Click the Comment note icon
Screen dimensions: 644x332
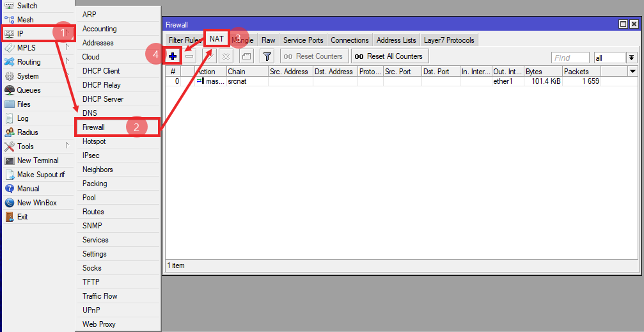click(x=246, y=56)
